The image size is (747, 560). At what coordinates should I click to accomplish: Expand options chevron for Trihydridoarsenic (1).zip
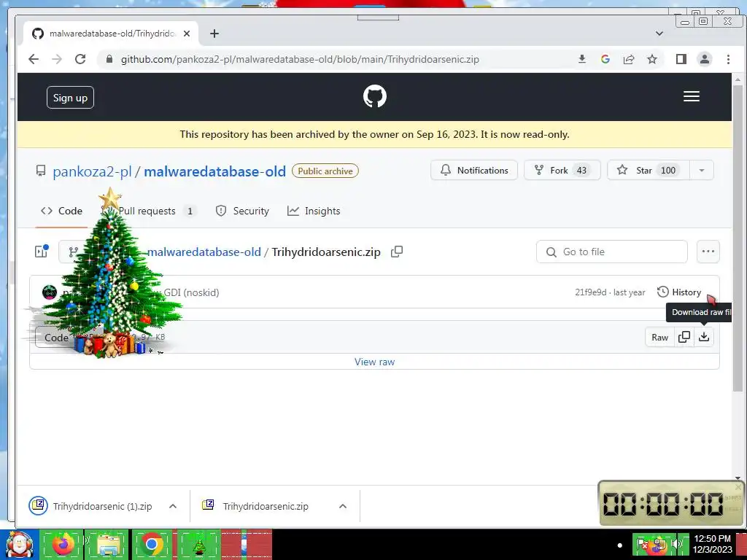point(173,506)
